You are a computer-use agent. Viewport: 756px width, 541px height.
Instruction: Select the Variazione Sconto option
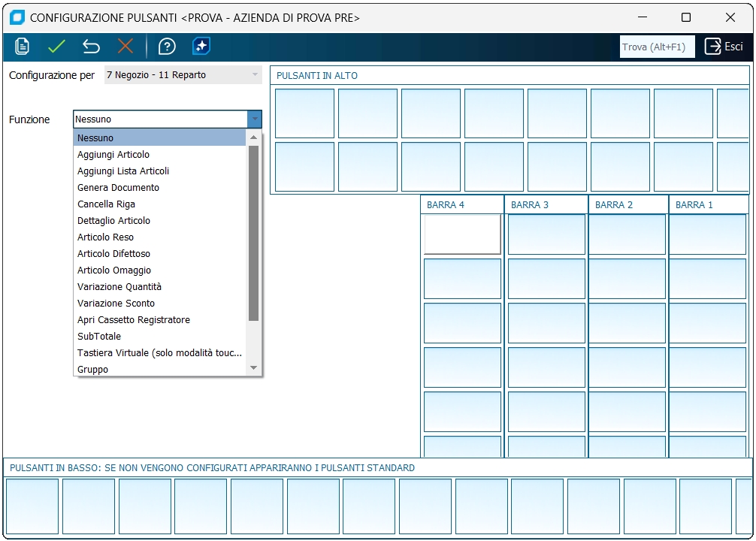(116, 304)
